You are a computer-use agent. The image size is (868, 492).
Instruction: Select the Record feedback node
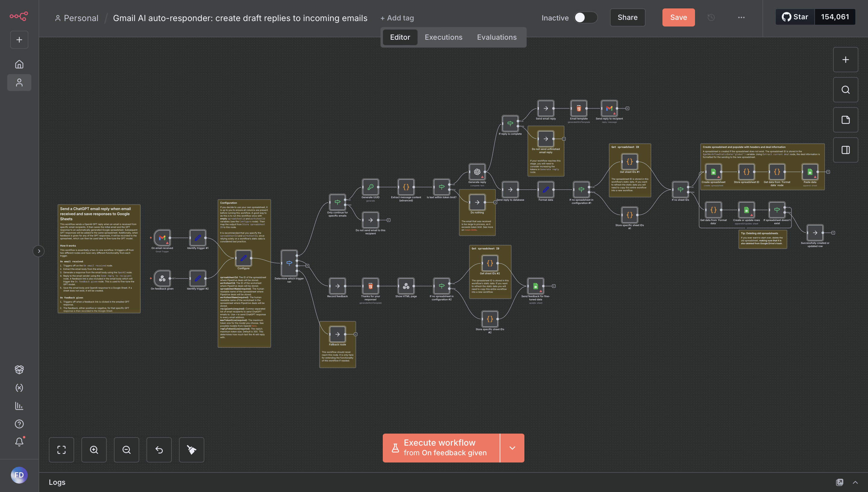pyautogui.click(x=338, y=286)
